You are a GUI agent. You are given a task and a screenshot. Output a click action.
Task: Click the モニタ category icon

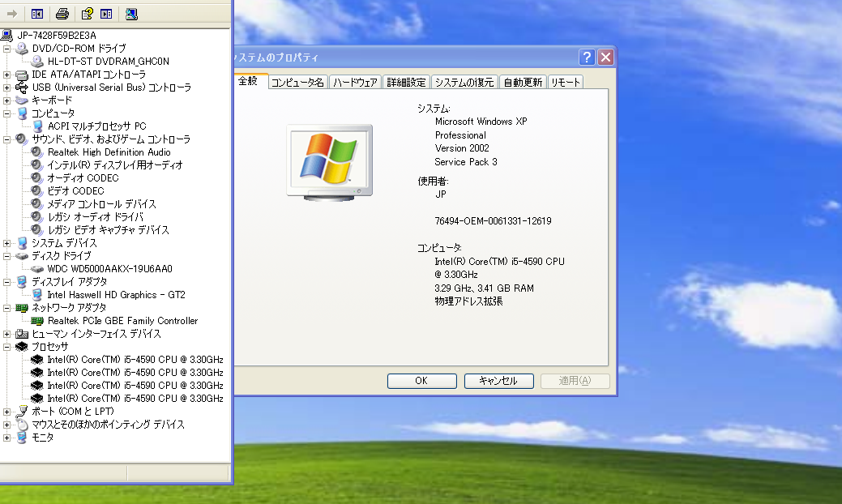pos(22,438)
